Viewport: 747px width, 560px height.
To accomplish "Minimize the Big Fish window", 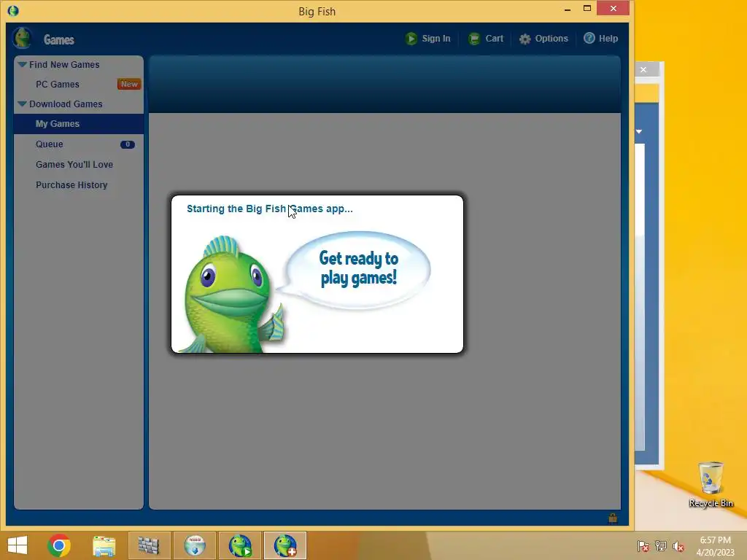I will [568, 9].
